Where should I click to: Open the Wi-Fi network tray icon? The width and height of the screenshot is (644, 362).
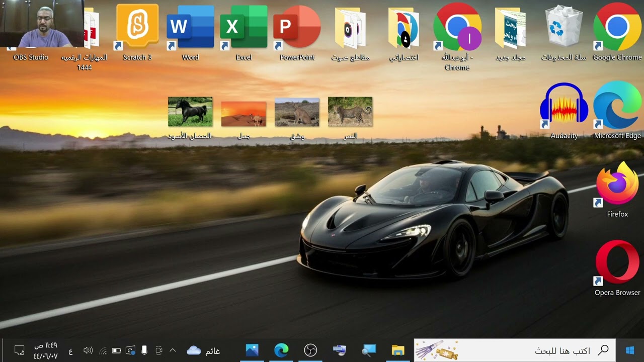pyautogui.click(x=103, y=350)
